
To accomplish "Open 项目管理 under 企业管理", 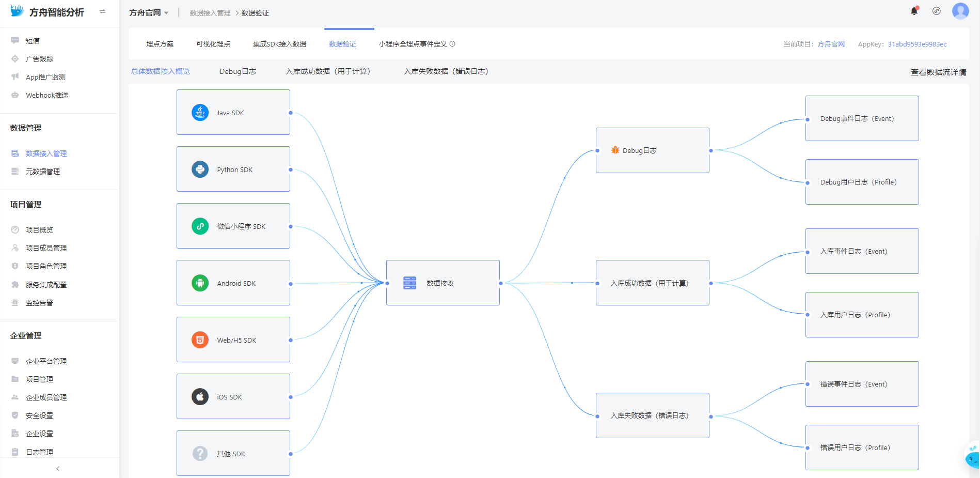I will click(39, 379).
